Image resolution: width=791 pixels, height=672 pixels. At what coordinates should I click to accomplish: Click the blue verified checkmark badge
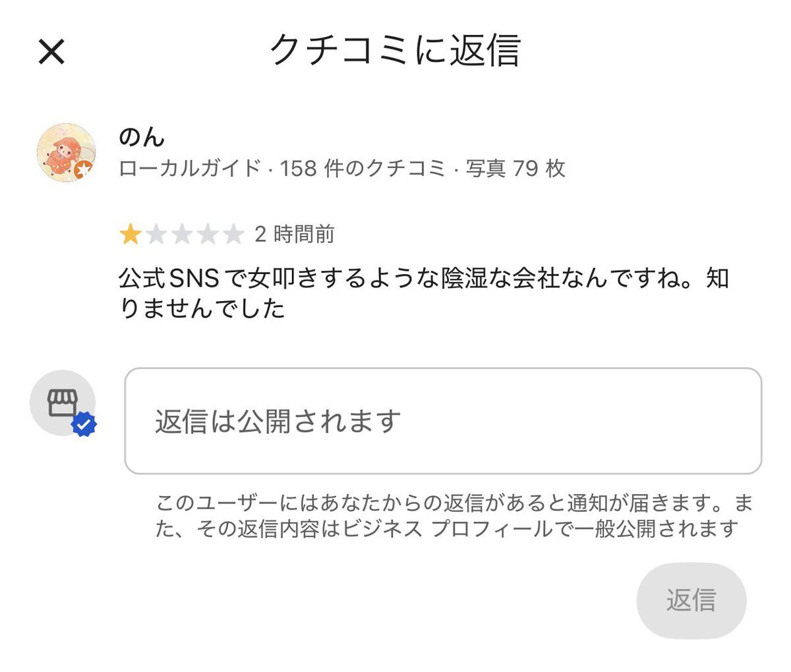84,425
